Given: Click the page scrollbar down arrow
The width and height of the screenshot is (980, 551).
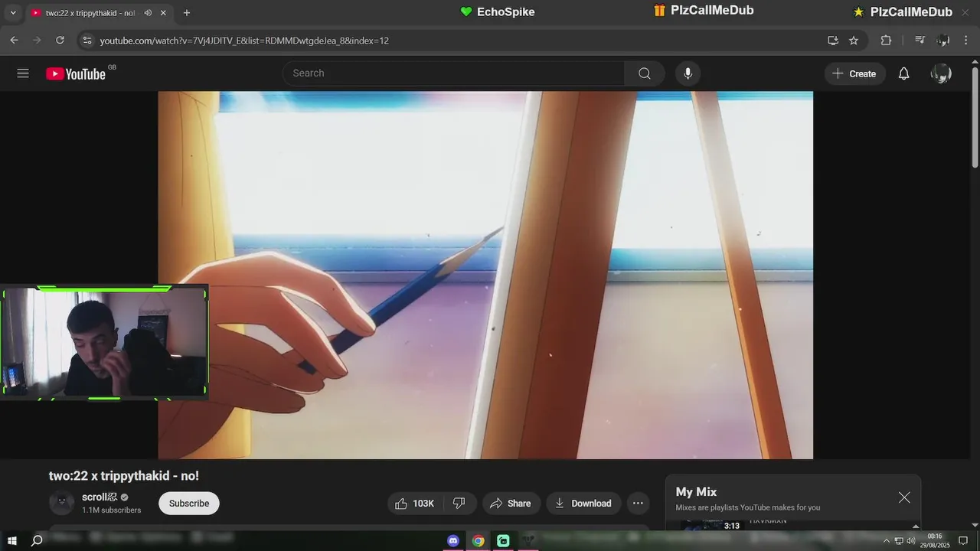Looking at the screenshot, I should click(975, 525).
